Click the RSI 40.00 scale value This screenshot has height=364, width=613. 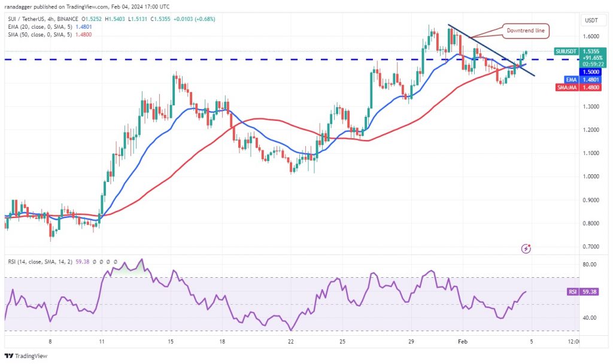coord(590,317)
